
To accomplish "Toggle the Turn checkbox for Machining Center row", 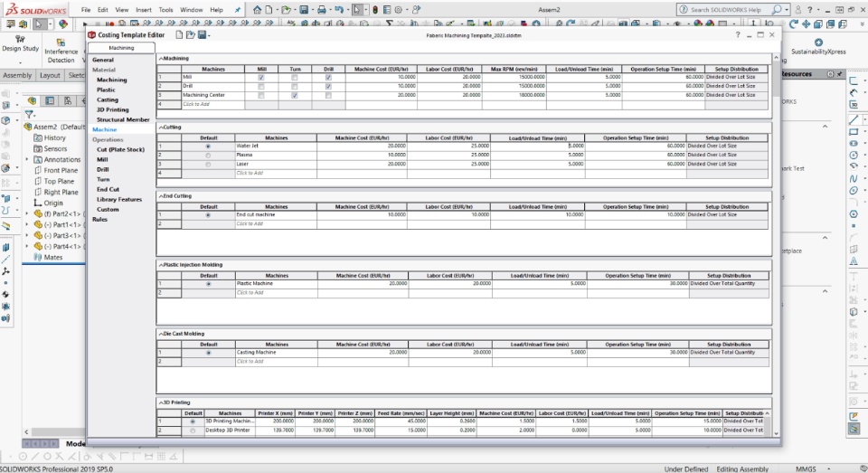I will tap(295, 95).
